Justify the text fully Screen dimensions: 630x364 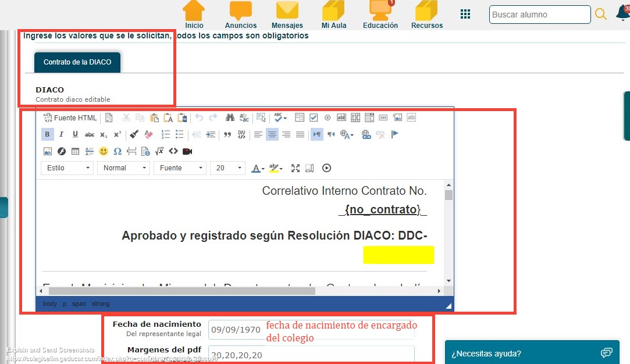pyautogui.click(x=300, y=134)
